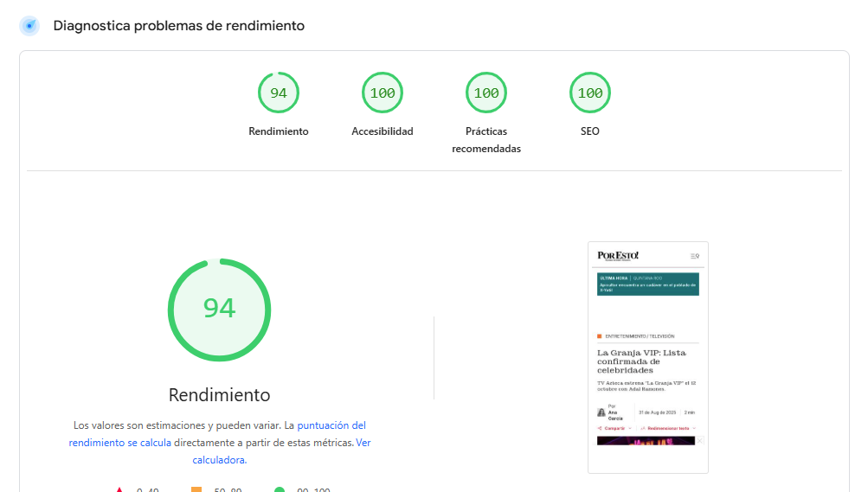Open the 'puntuación del rendimiento se calcula' link
The height and width of the screenshot is (492, 868).
click(217, 434)
